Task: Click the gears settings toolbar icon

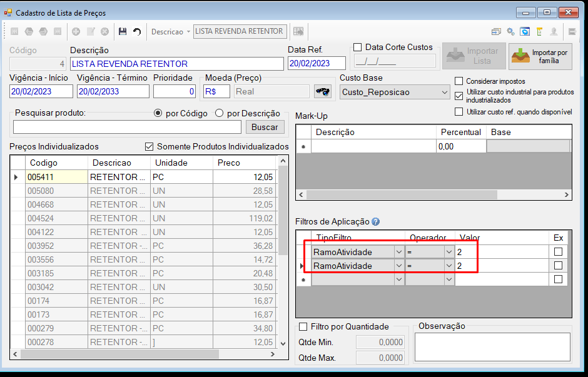Action: 510,31
